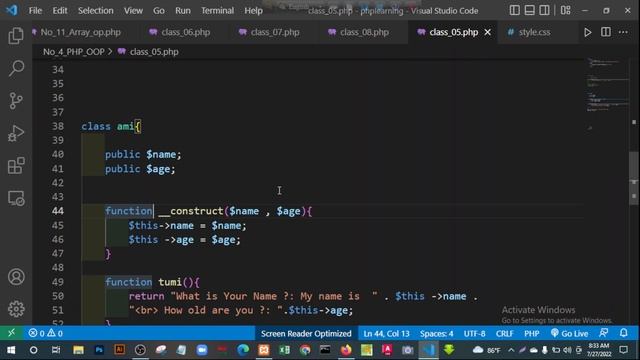Open the Excel taskbar icon
The height and width of the screenshot is (360, 640).
pyautogui.click(x=284, y=350)
